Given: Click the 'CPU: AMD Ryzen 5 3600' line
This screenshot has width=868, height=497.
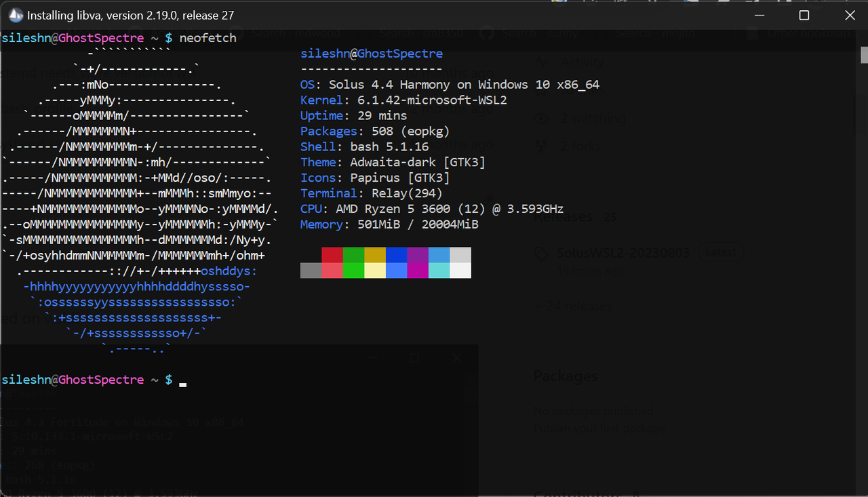Looking at the screenshot, I should pyautogui.click(x=432, y=209).
